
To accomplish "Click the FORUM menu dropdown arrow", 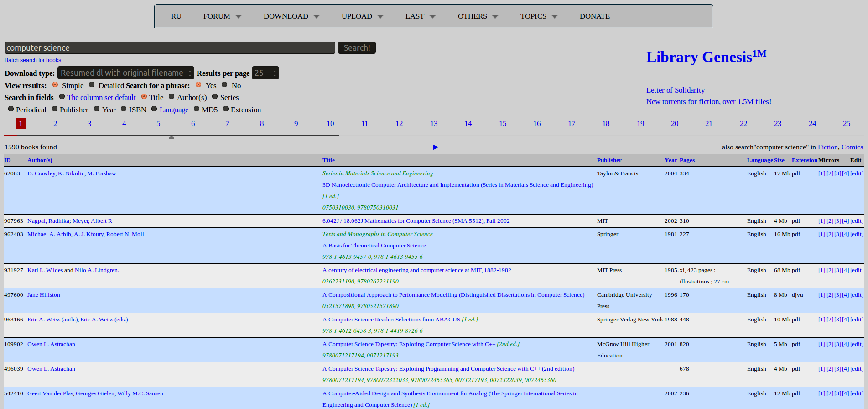I will click(239, 17).
